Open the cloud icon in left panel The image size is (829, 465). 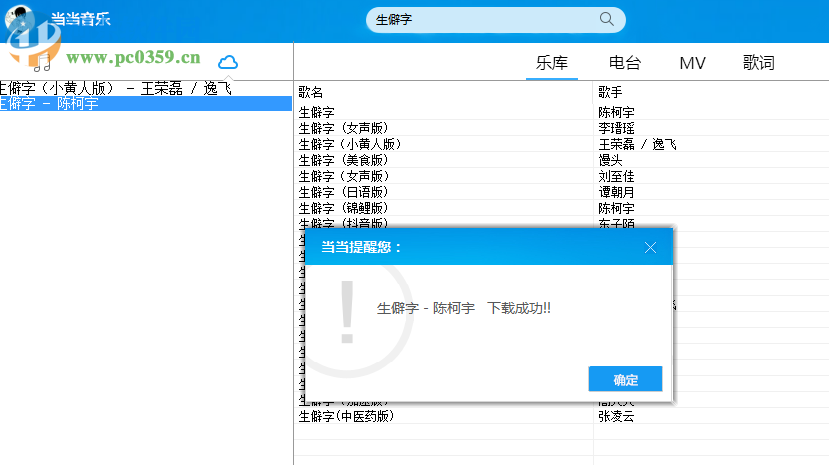pyautogui.click(x=228, y=62)
